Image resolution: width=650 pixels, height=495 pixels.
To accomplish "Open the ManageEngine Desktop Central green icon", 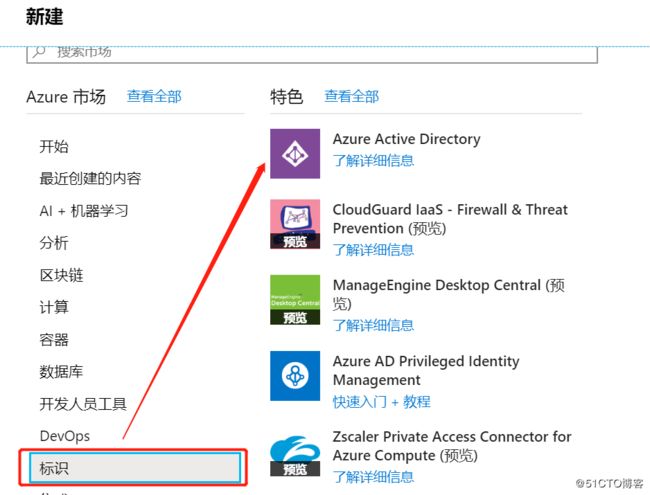I will click(x=295, y=299).
